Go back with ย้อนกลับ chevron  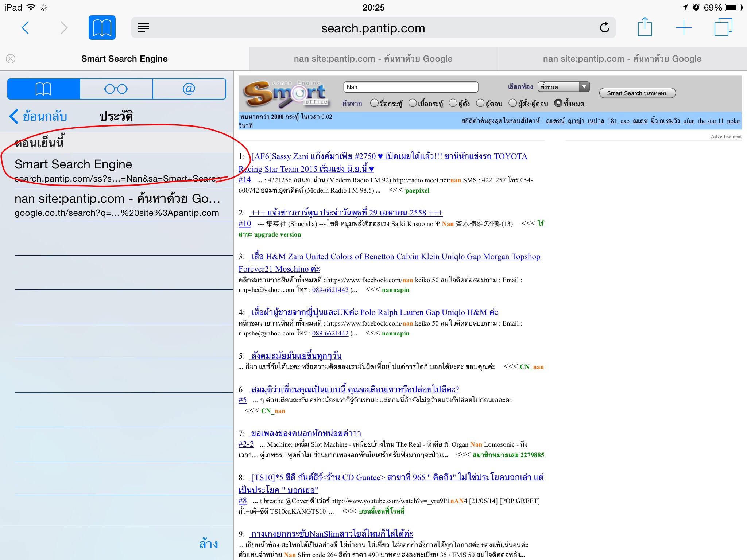(38, 116)
